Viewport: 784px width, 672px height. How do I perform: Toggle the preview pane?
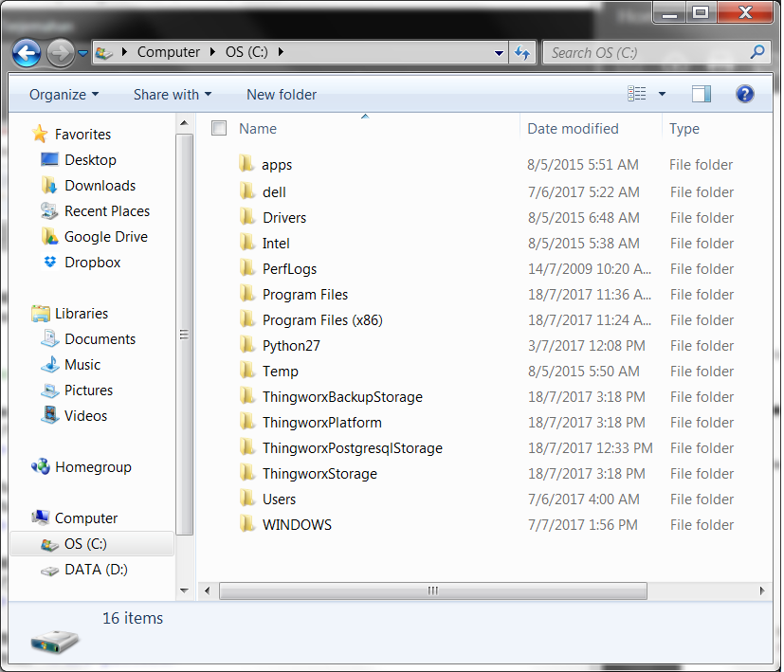coord(702,94)
